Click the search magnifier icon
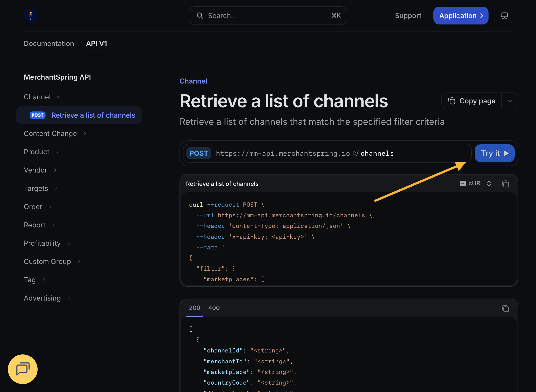The image size is (536, 392). 200,16
